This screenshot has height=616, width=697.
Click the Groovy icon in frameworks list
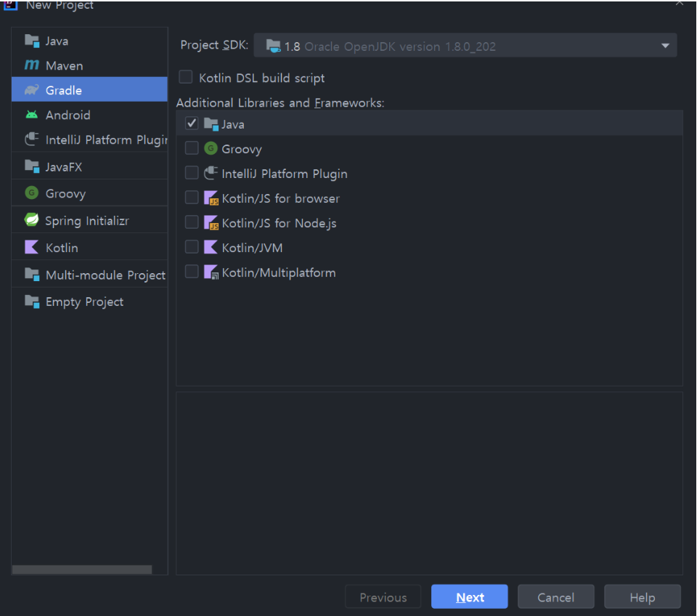(x=211, y=148)
